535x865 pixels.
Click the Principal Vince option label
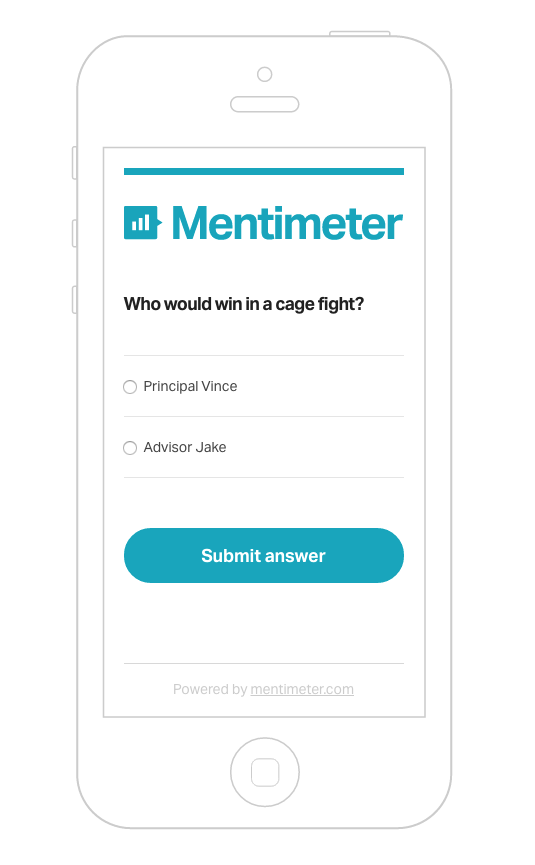[x=190, y=386]
